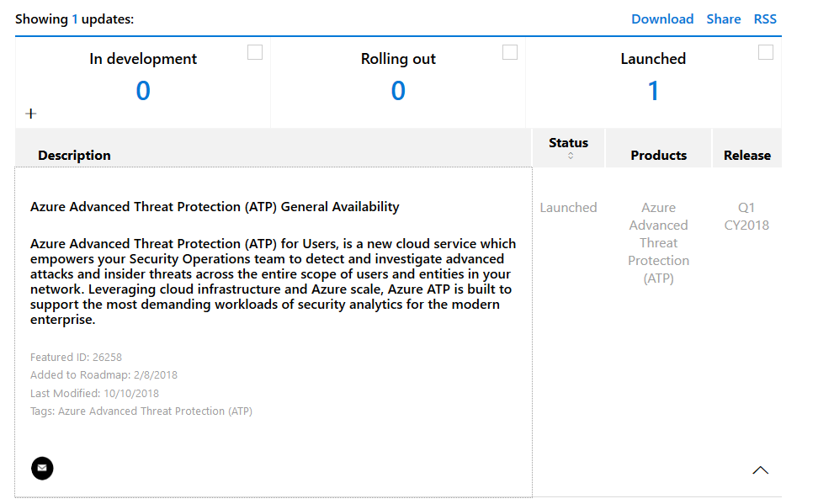Click the Launched heading
The height and width of the screenshot is (504, 818).
point(653,59)
